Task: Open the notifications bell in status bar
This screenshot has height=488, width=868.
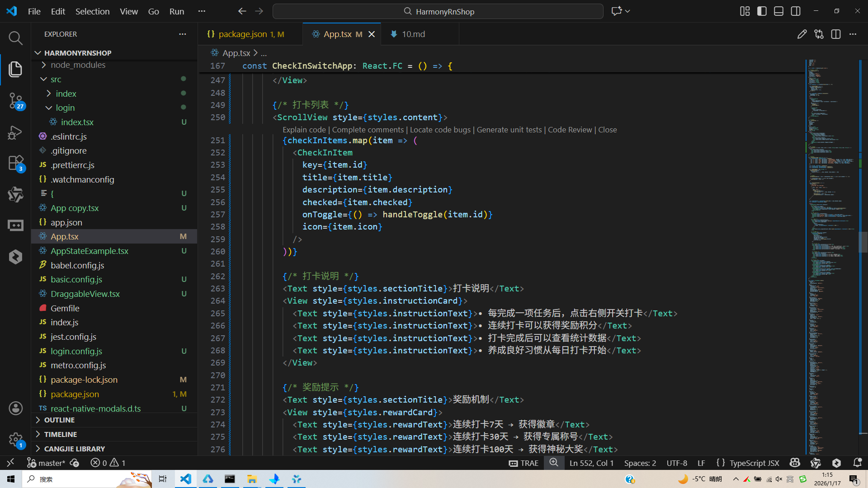Action: pos(857,463)
